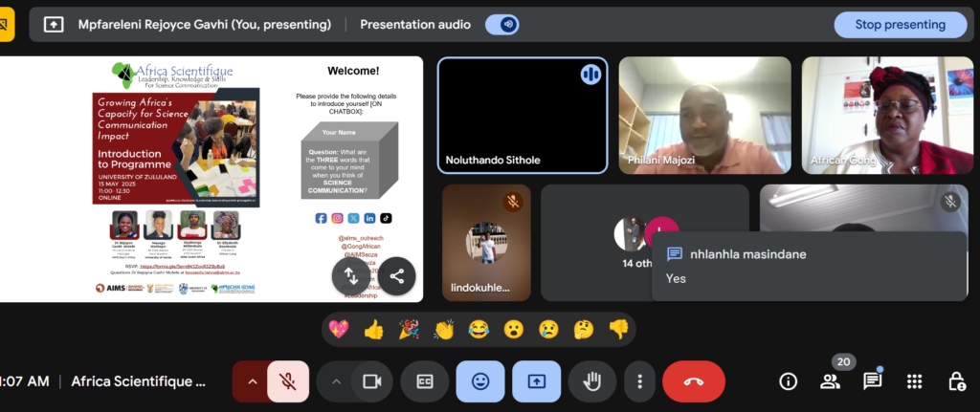Viewport: 980px width, 412px height.
Task: Expand video settings arrow beside camera
Action: (336, 381)
